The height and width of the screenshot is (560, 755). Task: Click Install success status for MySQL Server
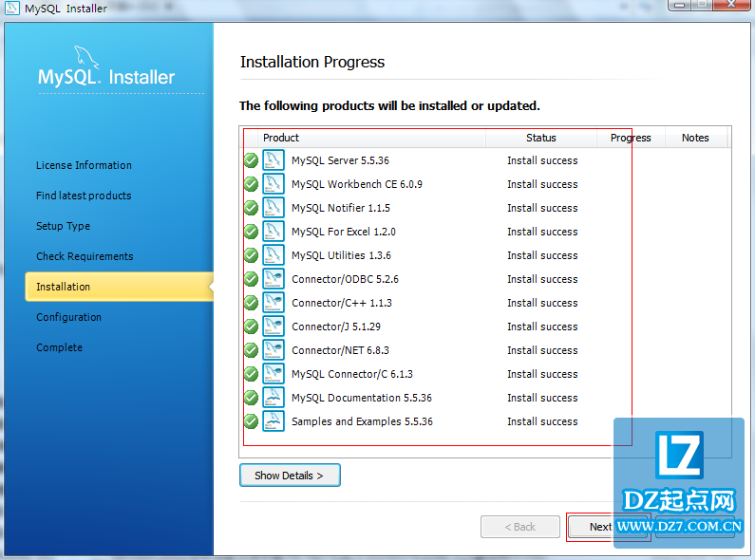542,160
